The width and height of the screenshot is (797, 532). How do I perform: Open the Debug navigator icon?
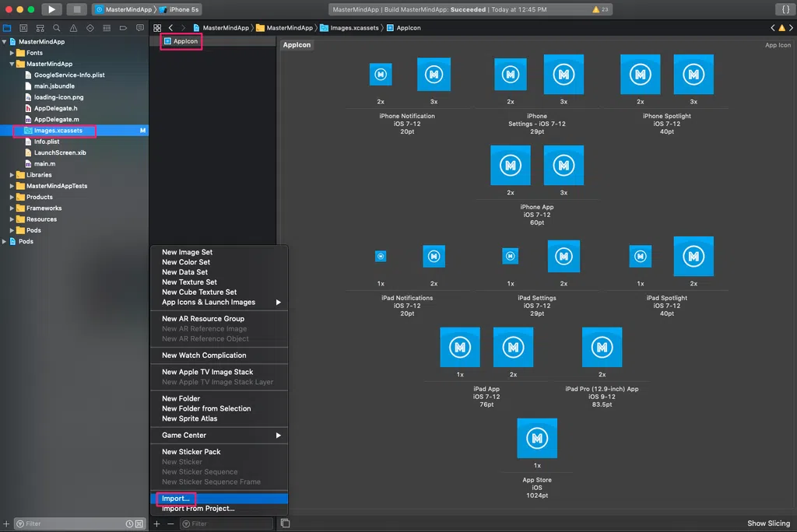point(107,28)
